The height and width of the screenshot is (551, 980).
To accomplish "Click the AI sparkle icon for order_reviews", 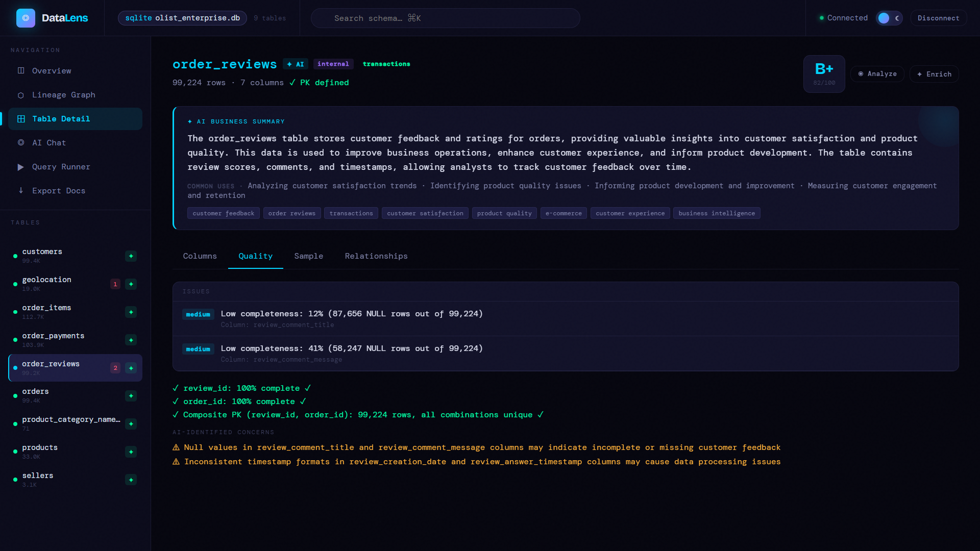I will pyautogui.click(x=131, y=368).
